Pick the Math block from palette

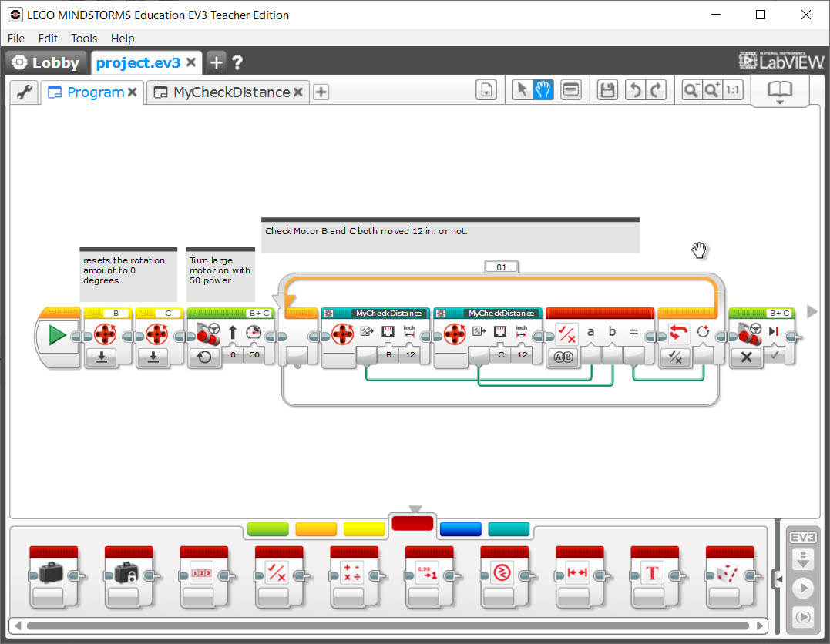355,577
